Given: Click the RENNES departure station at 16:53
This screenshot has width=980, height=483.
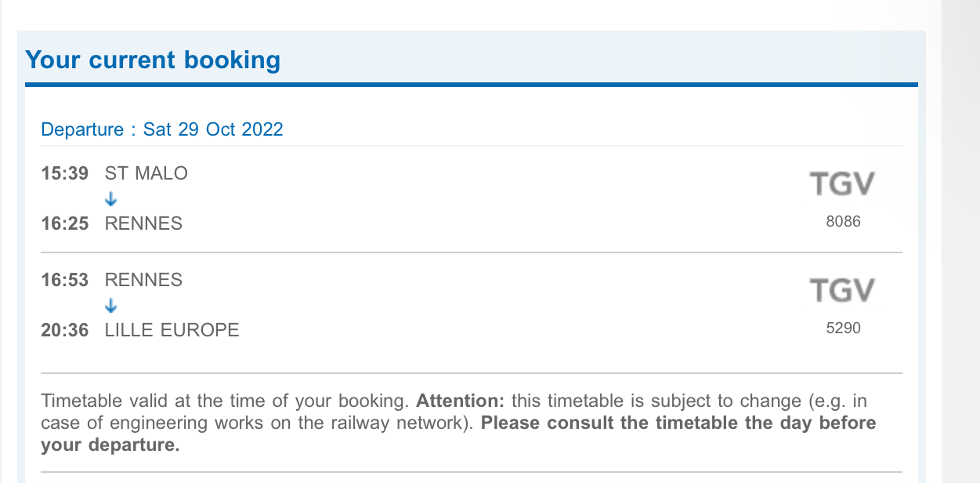Looking at the screenshot, I should pyautogui.click(x=143, y=280).
